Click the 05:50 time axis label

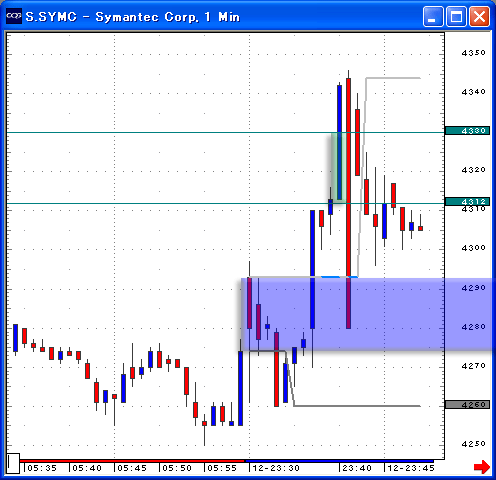pyautogui.click(x=177, y=468)
